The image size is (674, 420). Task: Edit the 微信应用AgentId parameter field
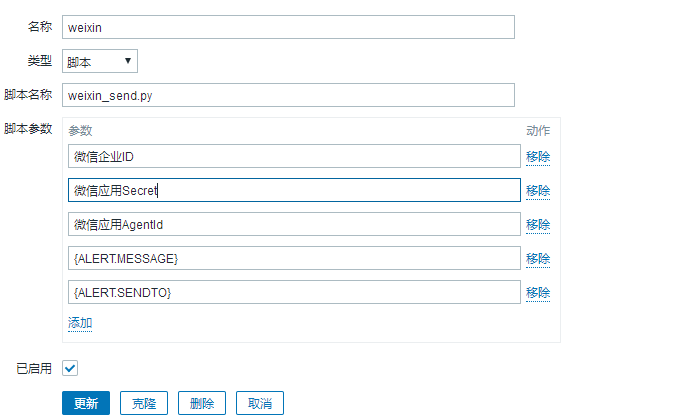(294, 224)
